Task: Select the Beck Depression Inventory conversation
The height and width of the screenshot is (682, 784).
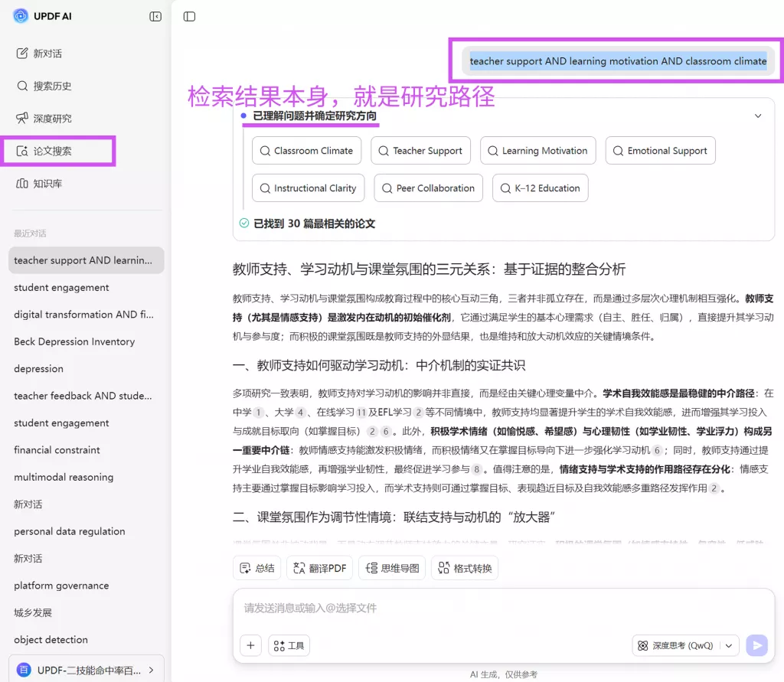Action: pos(73,341)
